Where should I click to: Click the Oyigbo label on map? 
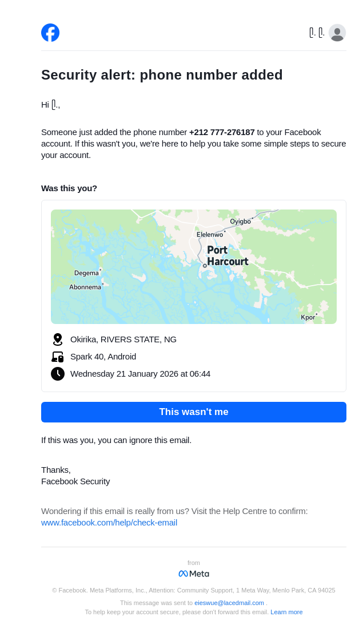coord(240,222)
